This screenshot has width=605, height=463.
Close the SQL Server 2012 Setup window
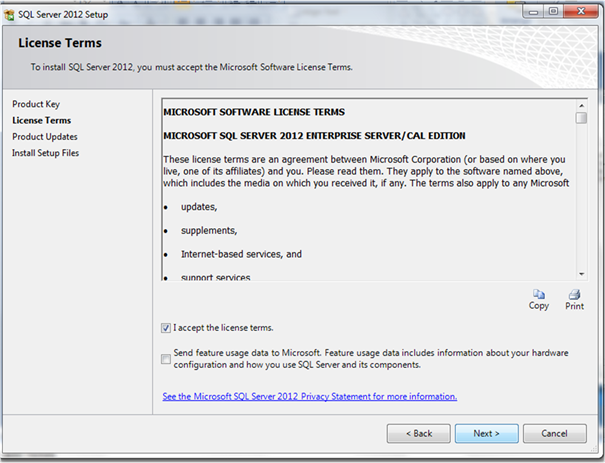point(581,12)
